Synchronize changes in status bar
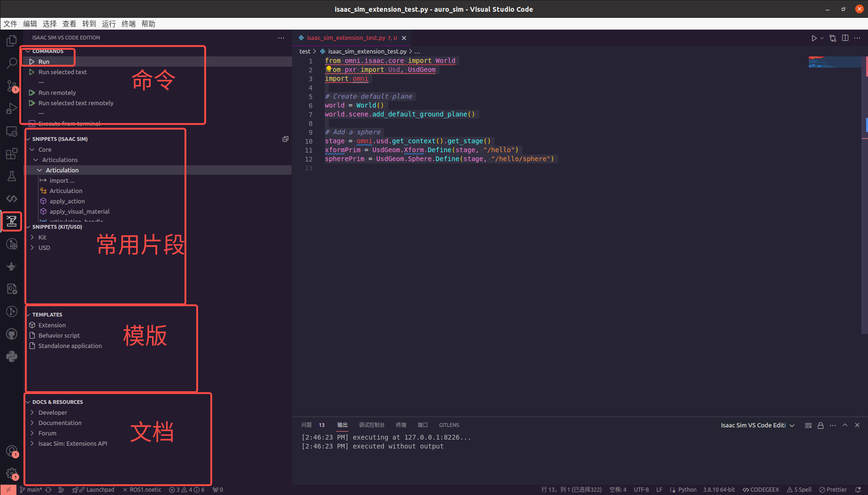Viewport: 868px width, 495px height. tap(48, 490)
